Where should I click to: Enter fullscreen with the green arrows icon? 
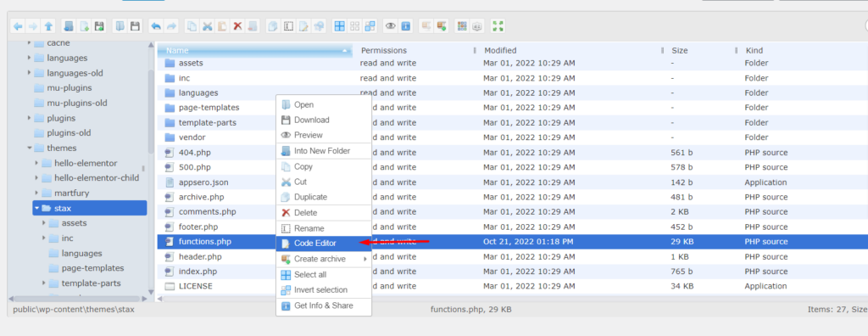(498, 25)
